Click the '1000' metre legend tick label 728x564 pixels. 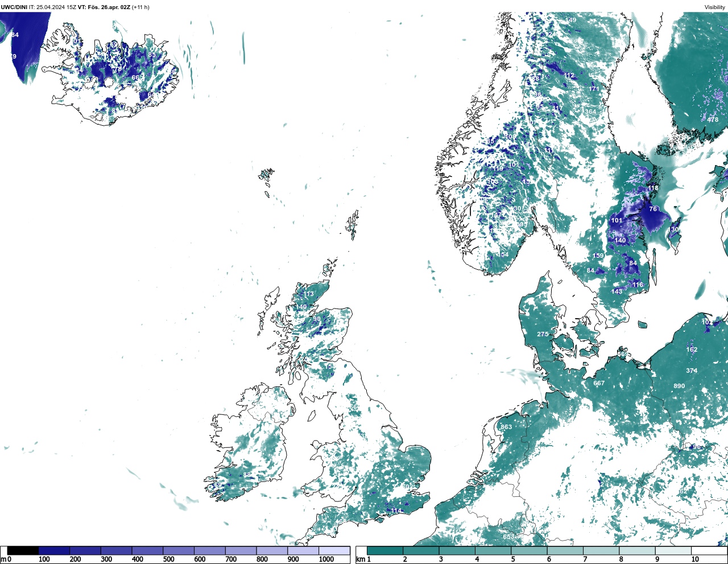(x=326, y=559)
